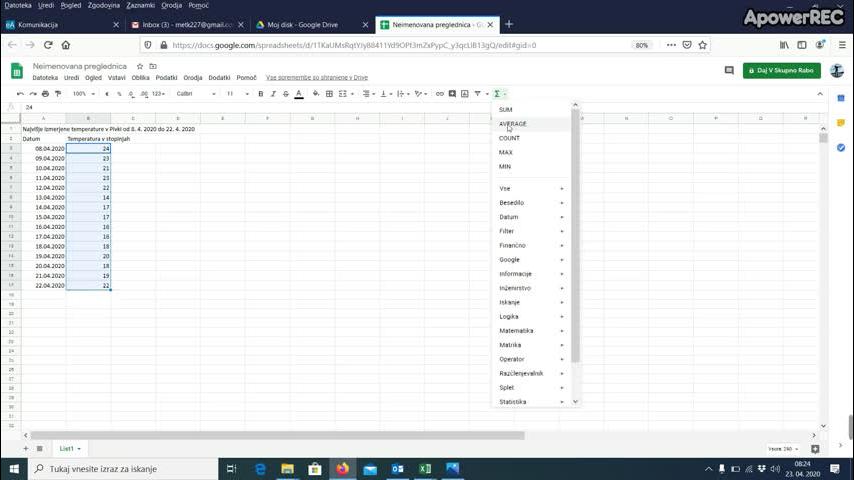Expand the Finančno functions submenu
The width and height of the screenshot is (854, 480).
[x=531, y=245]
